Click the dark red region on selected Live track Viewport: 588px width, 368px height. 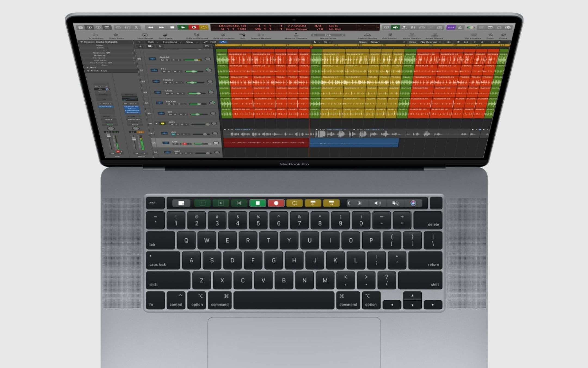[x=266, y=143]
